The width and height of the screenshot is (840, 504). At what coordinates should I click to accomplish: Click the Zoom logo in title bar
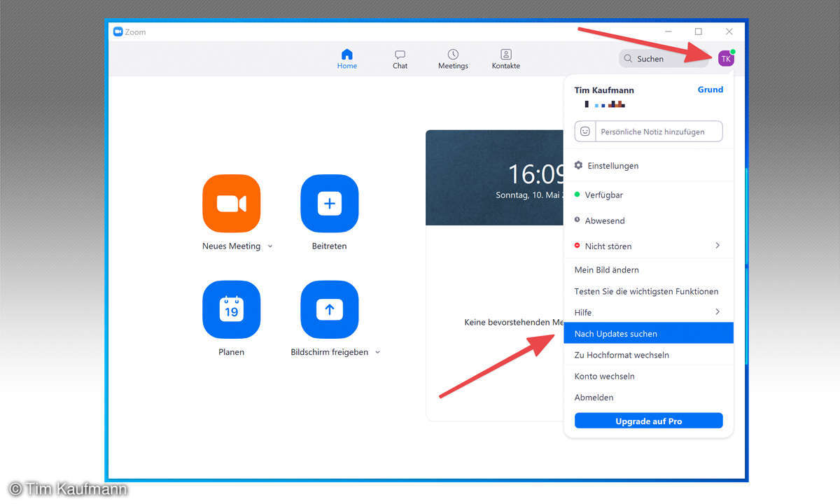point(118,31)
